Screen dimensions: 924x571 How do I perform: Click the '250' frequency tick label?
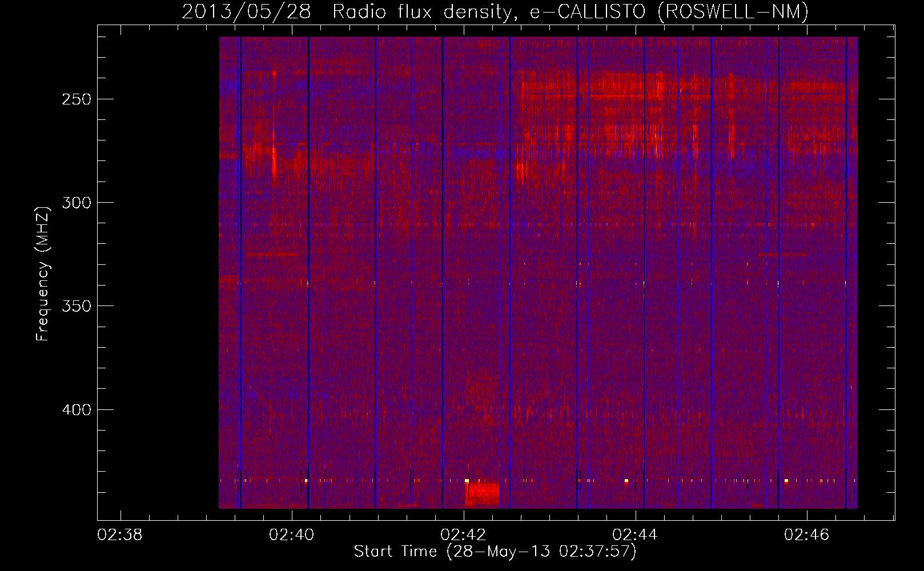click(x=77, y=99)
